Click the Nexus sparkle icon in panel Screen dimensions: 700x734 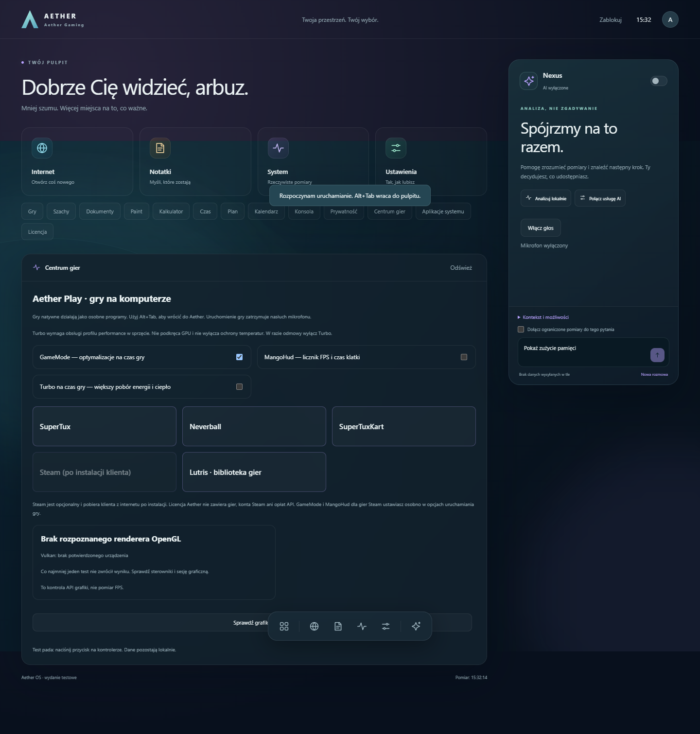point(529,81)
